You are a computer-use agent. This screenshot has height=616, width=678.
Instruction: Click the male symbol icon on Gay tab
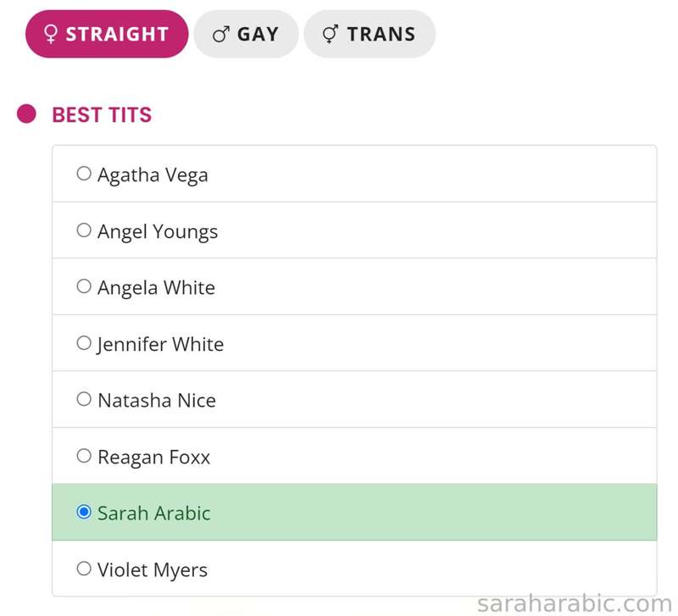[x=221, y=34]
